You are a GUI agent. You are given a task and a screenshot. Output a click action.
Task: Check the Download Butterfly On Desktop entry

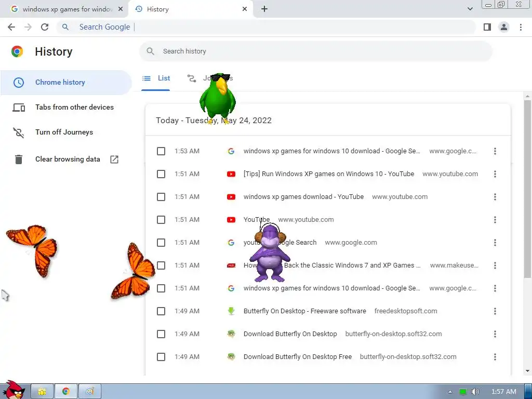pyautogui.click(x=161, y=334)
